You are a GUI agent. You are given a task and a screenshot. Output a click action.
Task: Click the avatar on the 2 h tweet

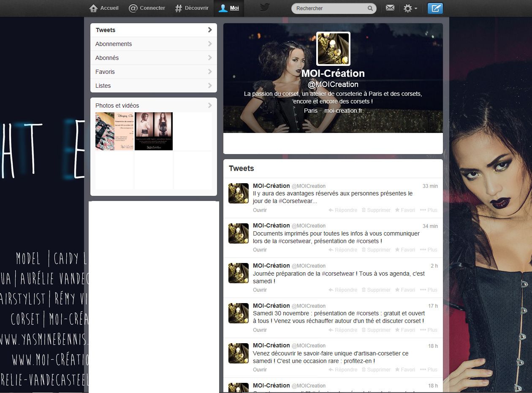(x=239, y=273)
